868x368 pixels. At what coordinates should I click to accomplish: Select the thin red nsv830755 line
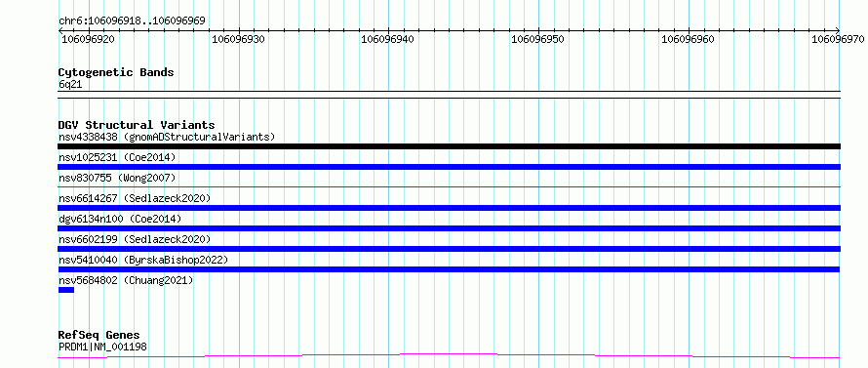449,187
